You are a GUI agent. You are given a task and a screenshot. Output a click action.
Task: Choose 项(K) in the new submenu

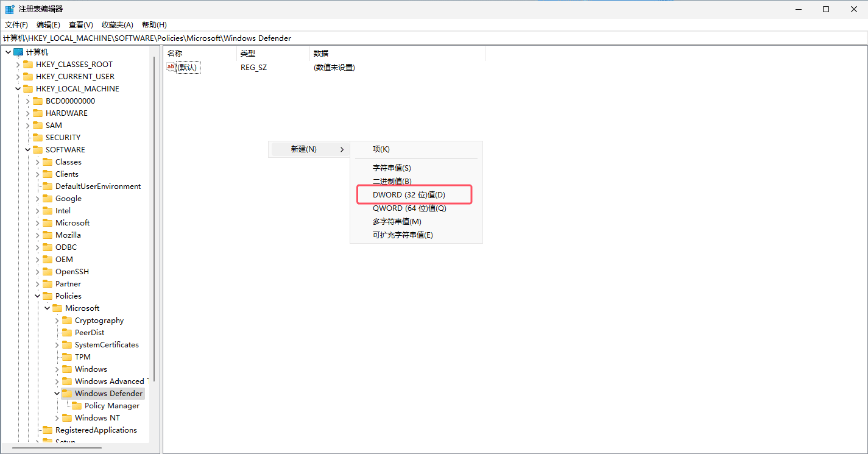416,149
